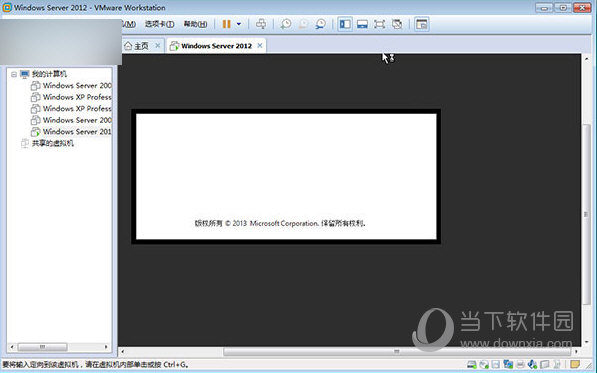This screenshot has height=373, width=597.
Task: Click the Ctrl+G hint in status bar
Action: [176, 365]
